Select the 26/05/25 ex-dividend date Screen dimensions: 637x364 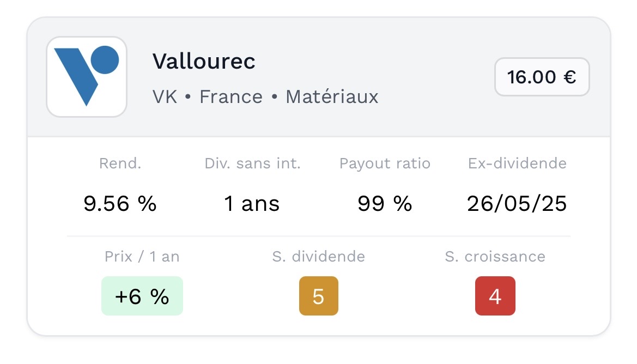point(517,204)
